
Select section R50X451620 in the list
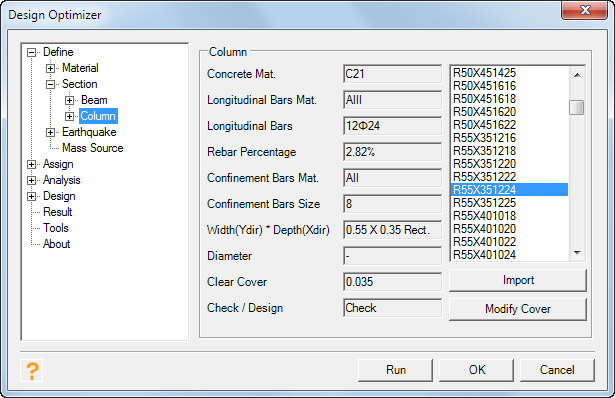509,112
